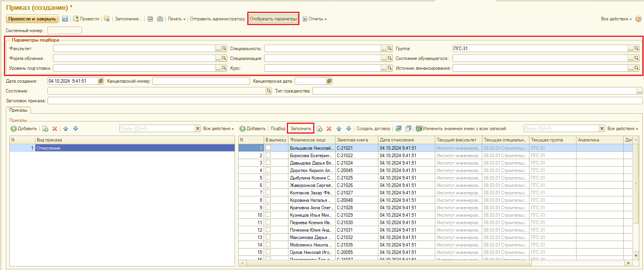This screenshot has width=644, height=270.
Task: Check В выписку for Коровина Наталья
Action: point(268,200)
